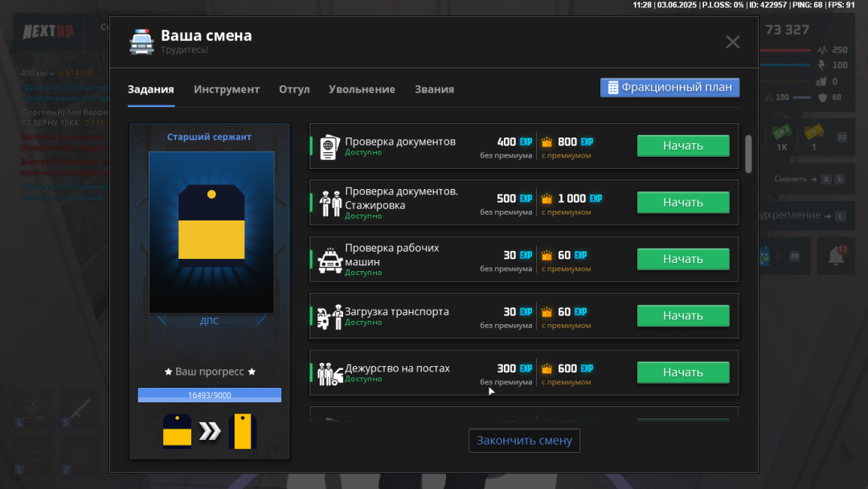Start the Проверка документов task
The width and height of the screenshot is (868, 489).
[x=682, y=146]
